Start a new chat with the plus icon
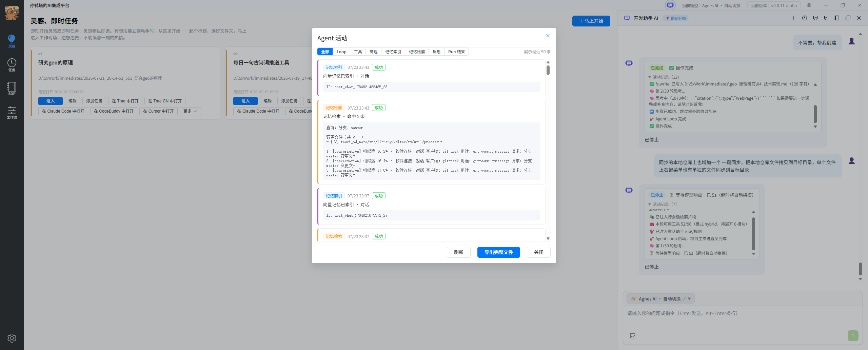The height and width of the screenshot is (350, 868). point(794,18)
